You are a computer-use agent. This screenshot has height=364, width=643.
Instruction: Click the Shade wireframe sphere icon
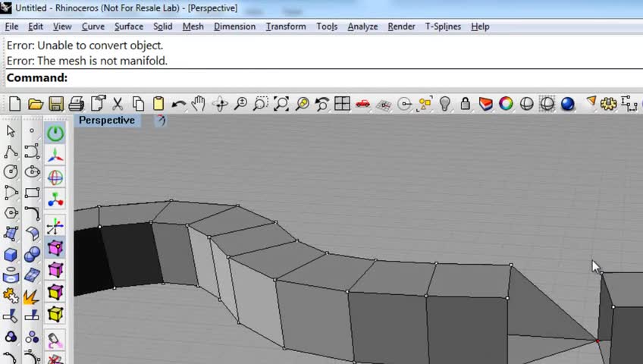tap(526, 104)
